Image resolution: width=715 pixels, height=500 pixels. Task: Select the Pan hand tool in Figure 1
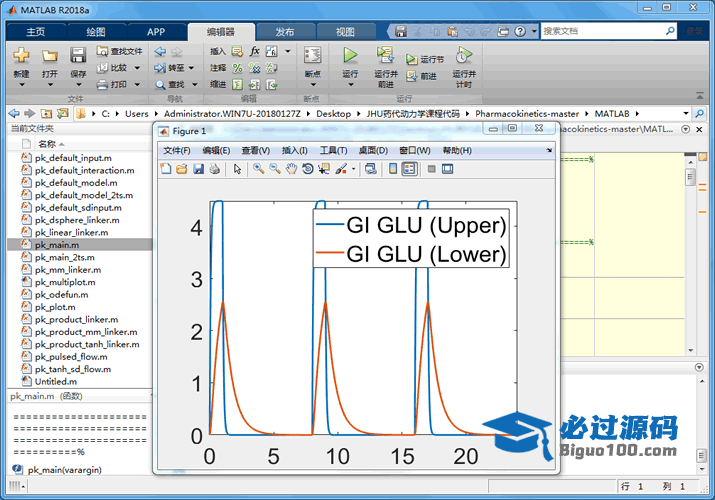[291, 169]
